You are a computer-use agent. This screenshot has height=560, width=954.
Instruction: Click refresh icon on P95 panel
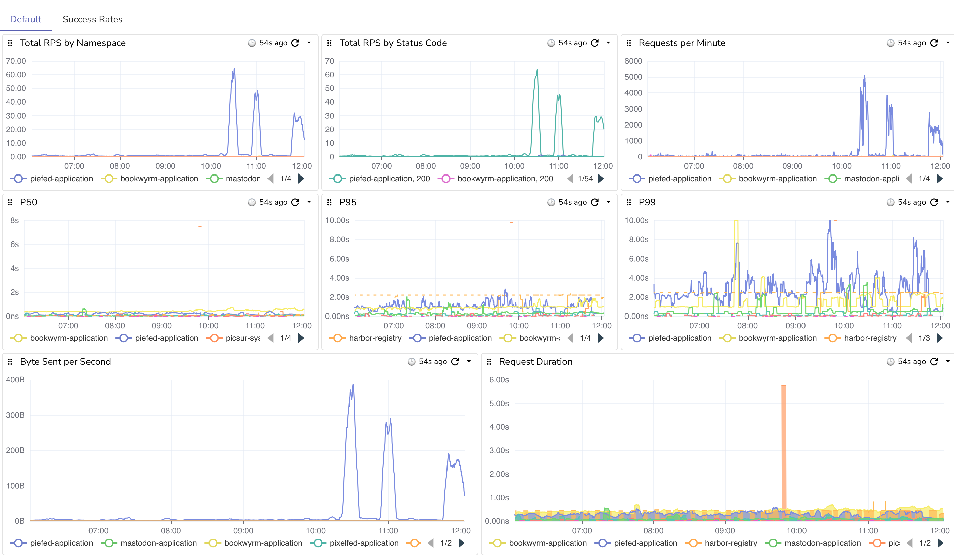tap(595, 202)
